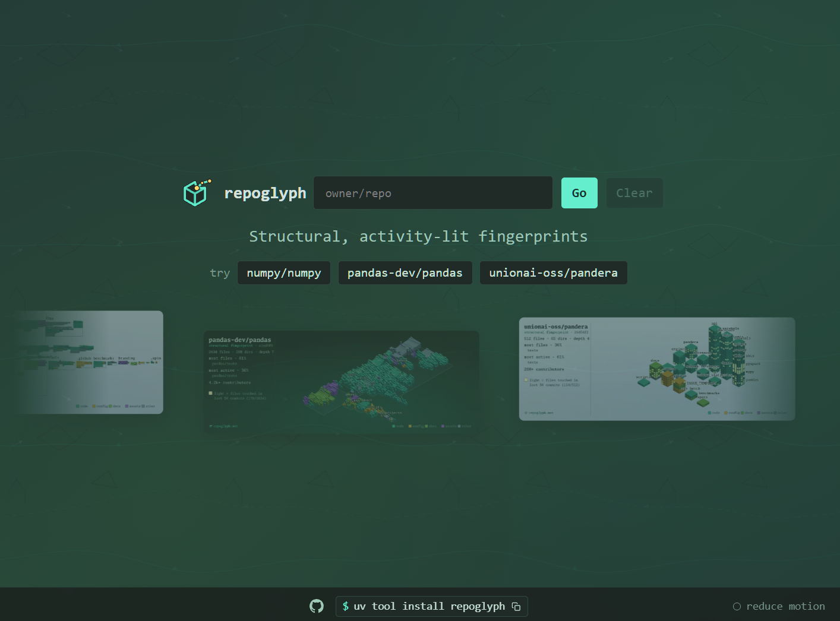This screenshot has height=621, width=840.
Task: Focus the owner/repo input field
Action: click(x=433, y=193)
